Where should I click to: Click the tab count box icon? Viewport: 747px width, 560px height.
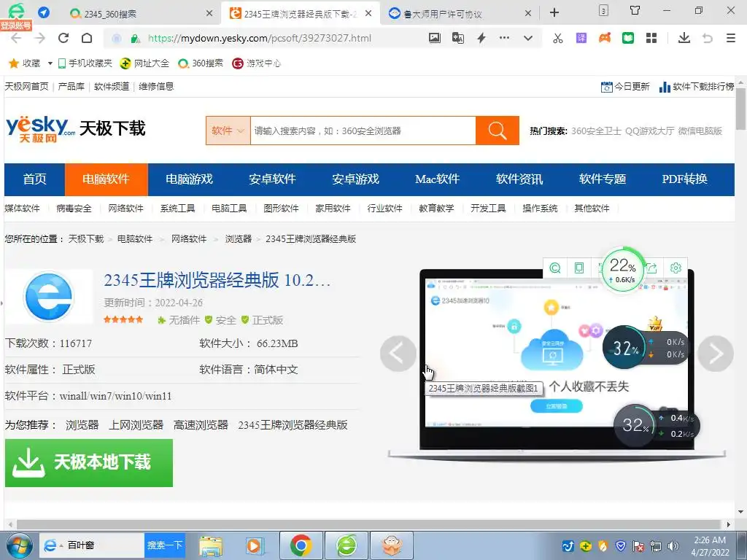tap(603, 10)
